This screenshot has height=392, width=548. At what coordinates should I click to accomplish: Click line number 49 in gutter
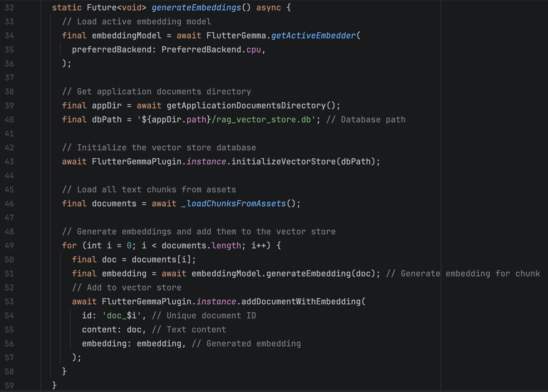tap(9, 246)
